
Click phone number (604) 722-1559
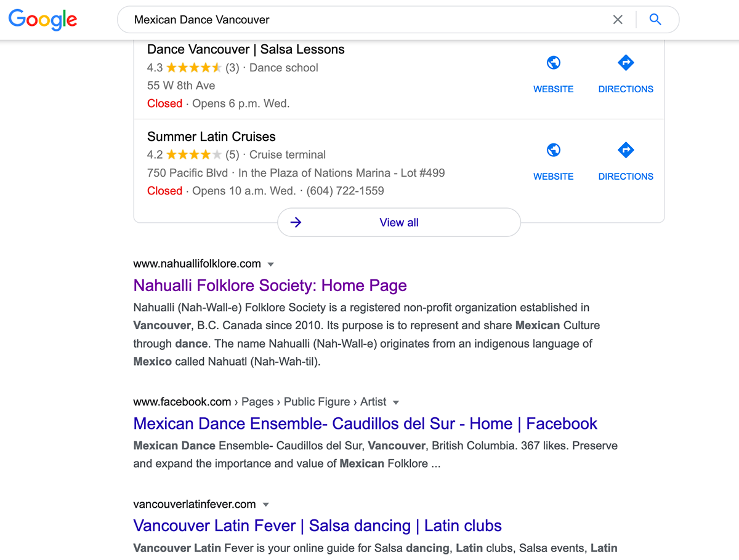(345, 191)
